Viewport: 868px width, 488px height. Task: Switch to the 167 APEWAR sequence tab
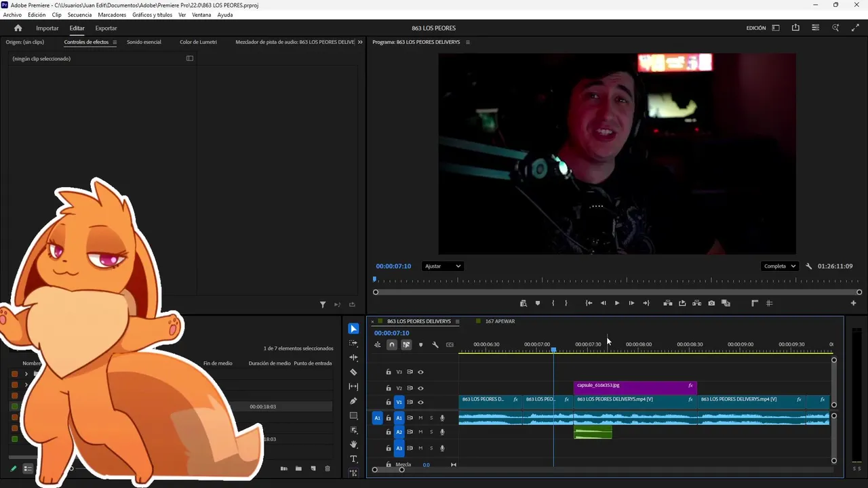[x=500, y=321]
